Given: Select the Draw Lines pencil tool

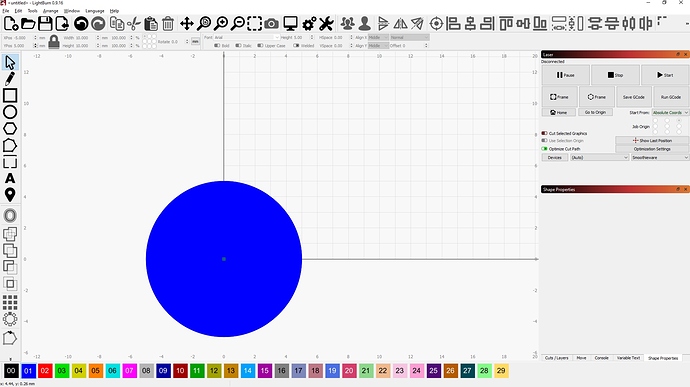Looking at the screenshot, I should coord(10,79).
